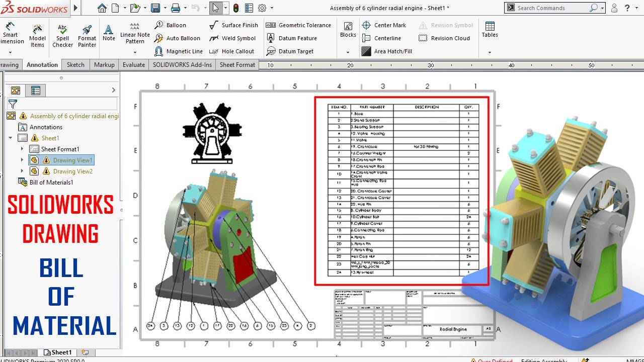Open the dropdown arrow beside the Print icon

click(x=185, y=8)
